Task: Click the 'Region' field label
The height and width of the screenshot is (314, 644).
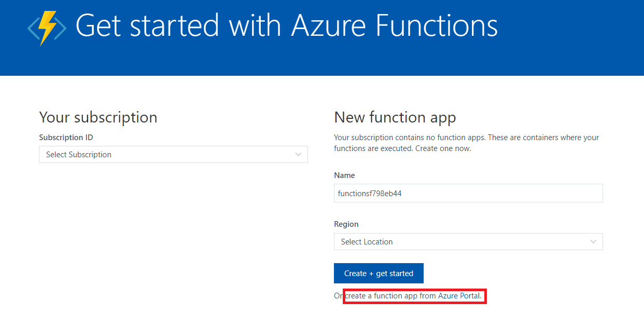Action: 346,224
